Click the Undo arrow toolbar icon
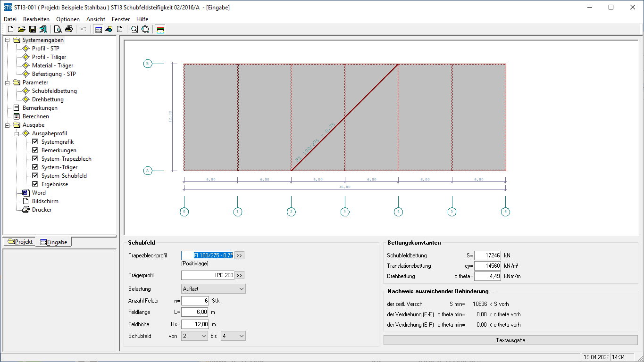This screenshot has width=644, height=362. pyautogui.click(x=84, y=29)
